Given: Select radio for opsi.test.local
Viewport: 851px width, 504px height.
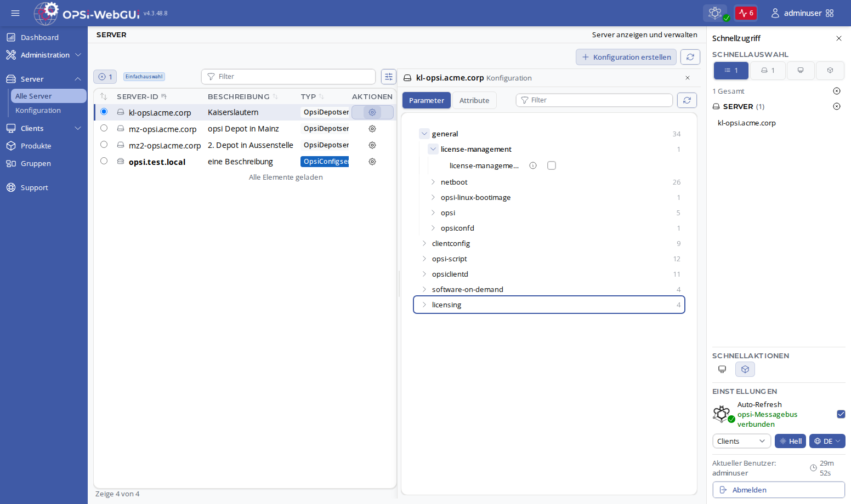Looking at the screenshot, I should pyautogui.click(x=104, y=161).
